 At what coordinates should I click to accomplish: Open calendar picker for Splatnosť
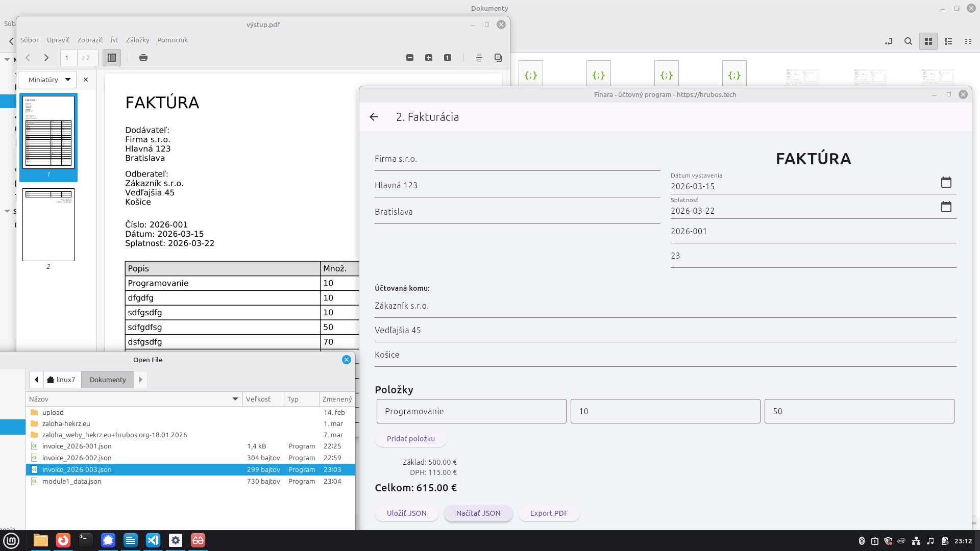click(x=946, y=207)
